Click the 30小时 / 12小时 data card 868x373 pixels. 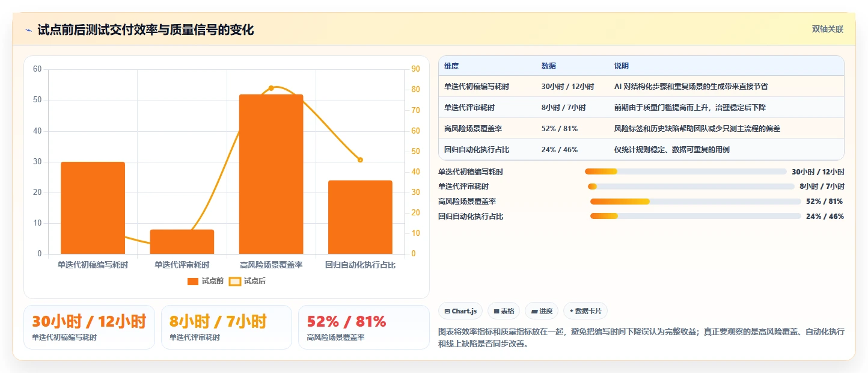pos(89,327)
